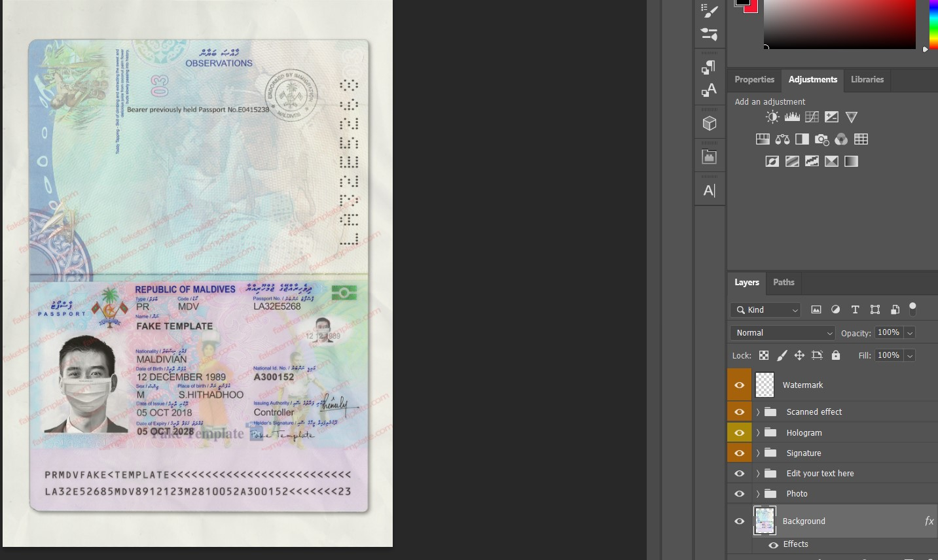Hide the Watermark layer

click(739, 385)
